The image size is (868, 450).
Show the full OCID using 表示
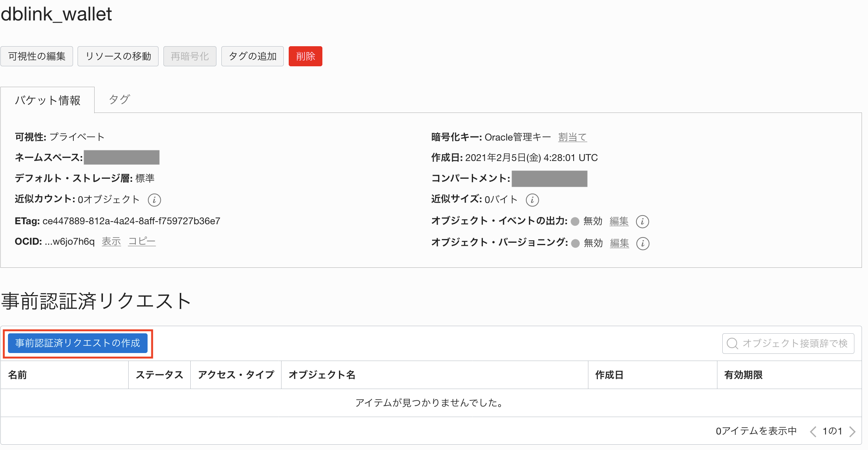click(x=111, y=241)
